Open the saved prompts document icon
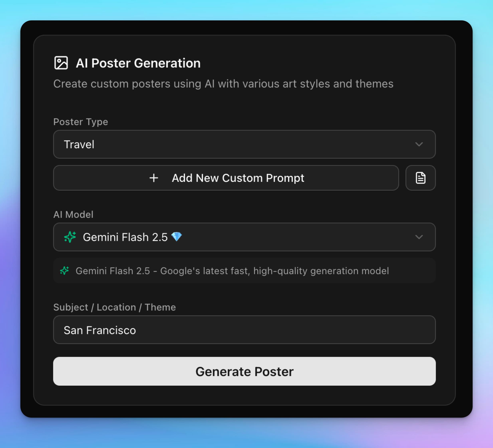493x448 pixels. click(420, 178)
